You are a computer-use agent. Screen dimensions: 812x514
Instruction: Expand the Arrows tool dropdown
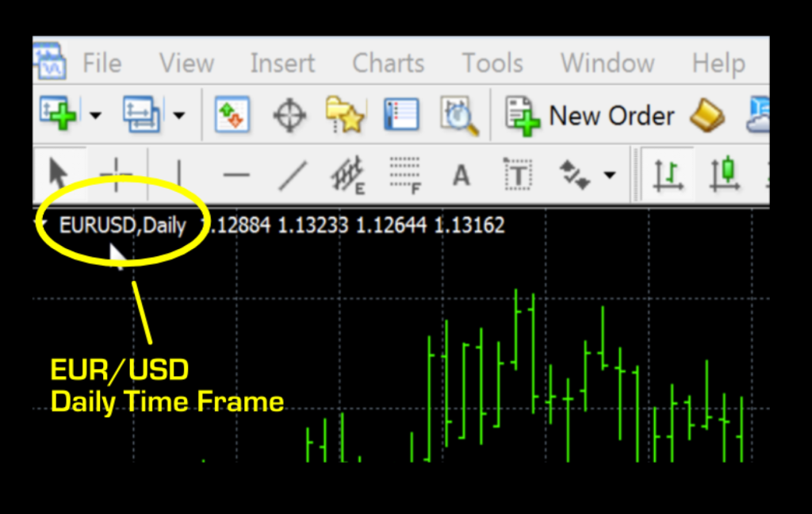pos(609,174)
